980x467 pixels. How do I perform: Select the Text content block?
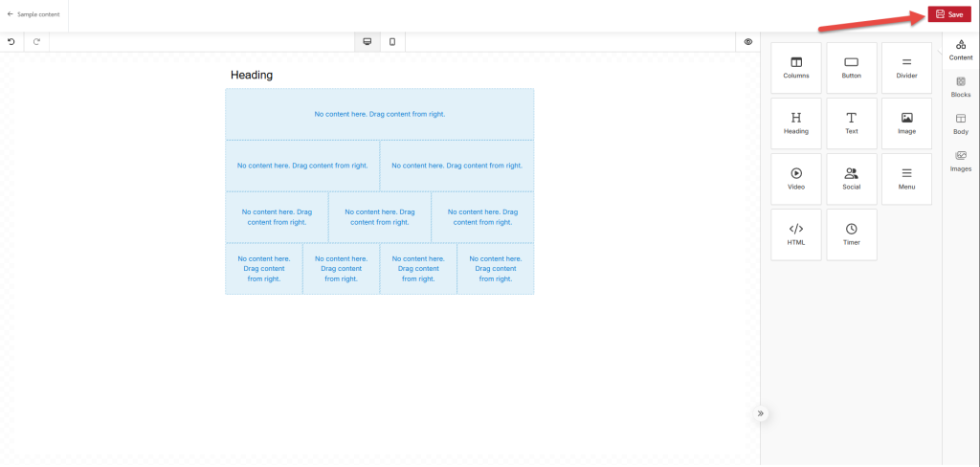[851, 123]
